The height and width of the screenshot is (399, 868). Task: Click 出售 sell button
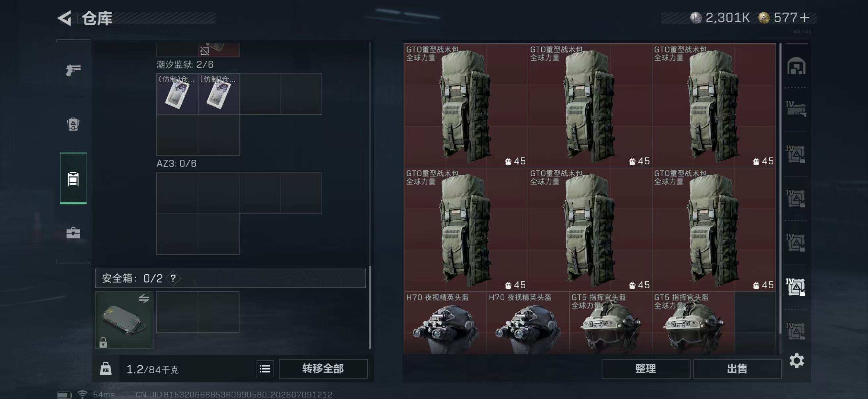(x=737, y=369)
